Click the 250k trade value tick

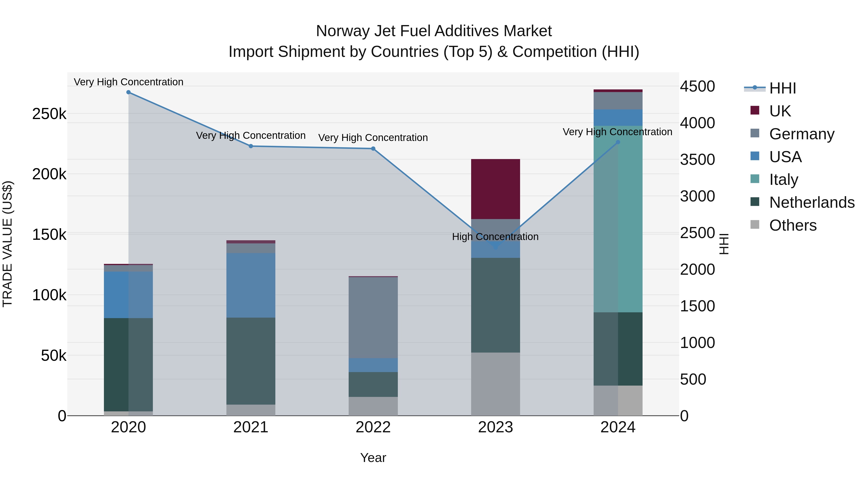49,114
